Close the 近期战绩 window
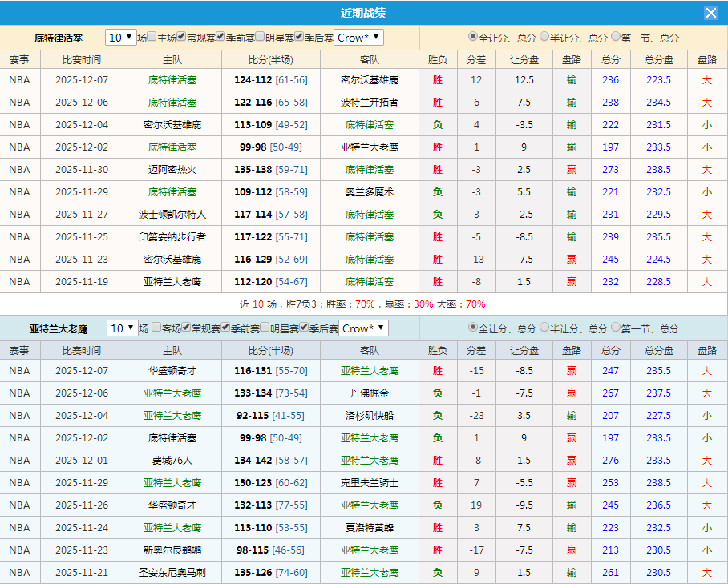The width and height of the screenshot is (728, 584). [712, 13]
